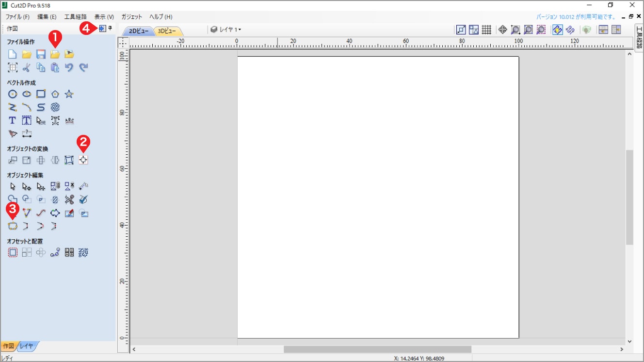644x362 pixels.
Task: Open the Offset Vectors tool
Action: pyautogui.click(x=13, y=252)
